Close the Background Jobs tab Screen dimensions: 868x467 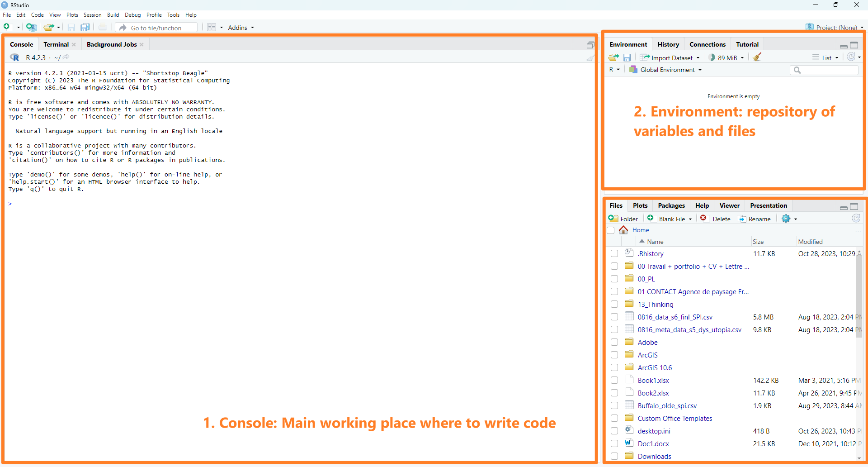(x=142, y=44)
